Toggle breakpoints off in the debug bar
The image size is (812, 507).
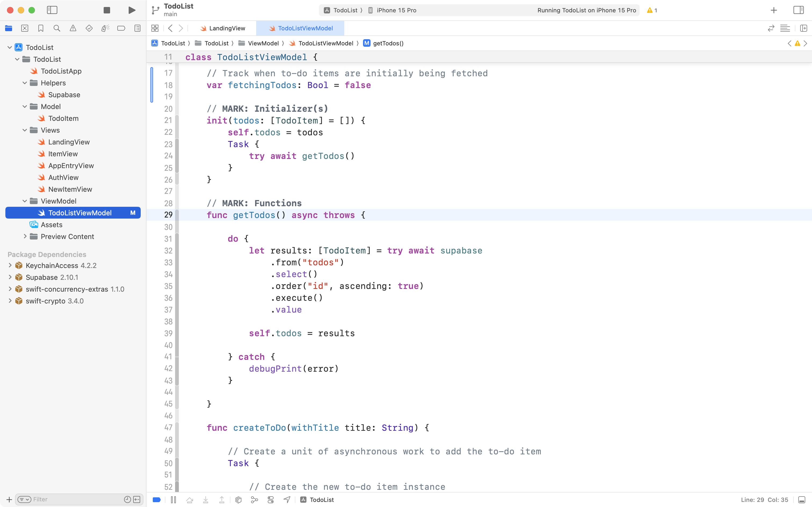tap(156, 499)
